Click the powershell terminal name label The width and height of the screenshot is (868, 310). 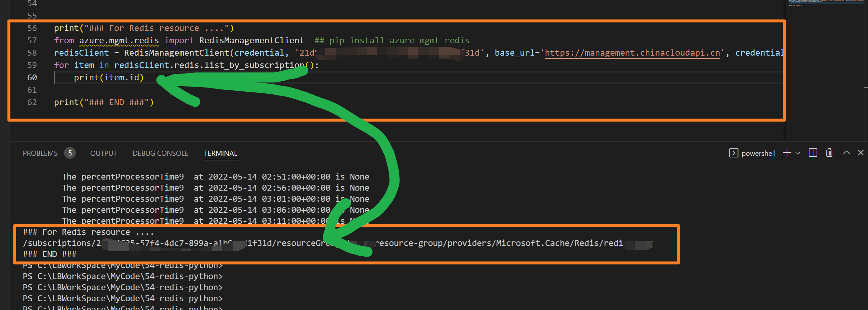click(758, 153)
